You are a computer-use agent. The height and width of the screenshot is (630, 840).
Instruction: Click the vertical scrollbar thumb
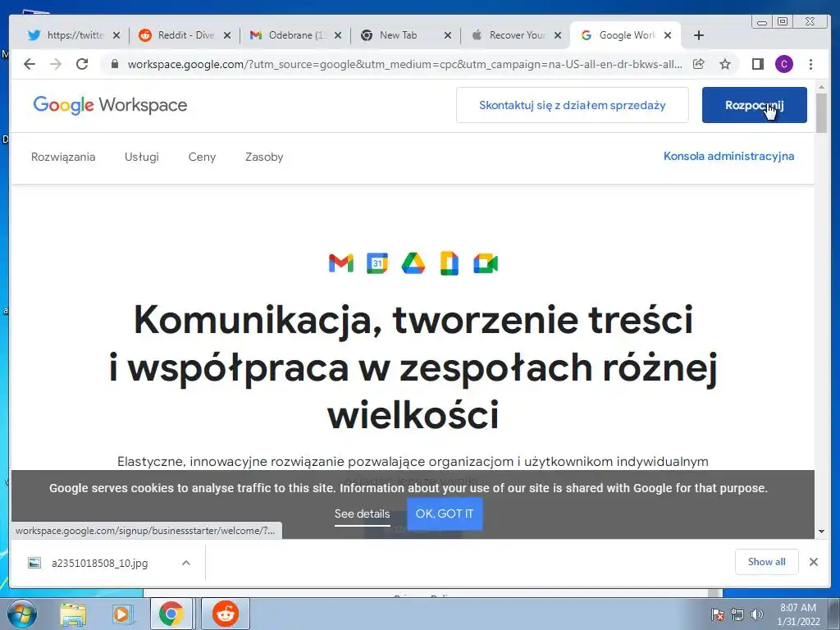pyautogui.click(x=821, y=112)
